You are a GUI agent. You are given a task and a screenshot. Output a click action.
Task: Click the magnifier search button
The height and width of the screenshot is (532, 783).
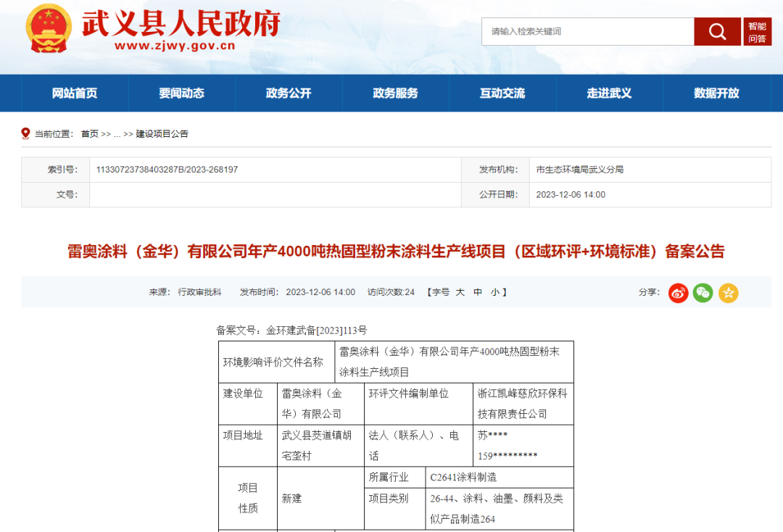717,32
